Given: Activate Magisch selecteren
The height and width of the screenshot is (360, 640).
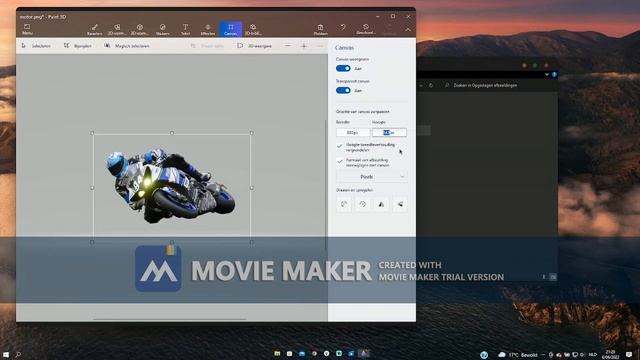Looking at the screenshot, I should 127,46.
